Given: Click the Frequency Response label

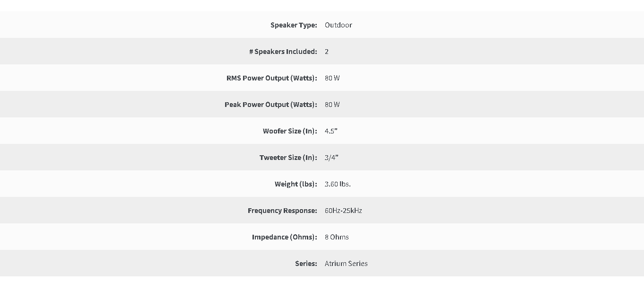Looking at the screenshot, I should (x=282, y=211).
